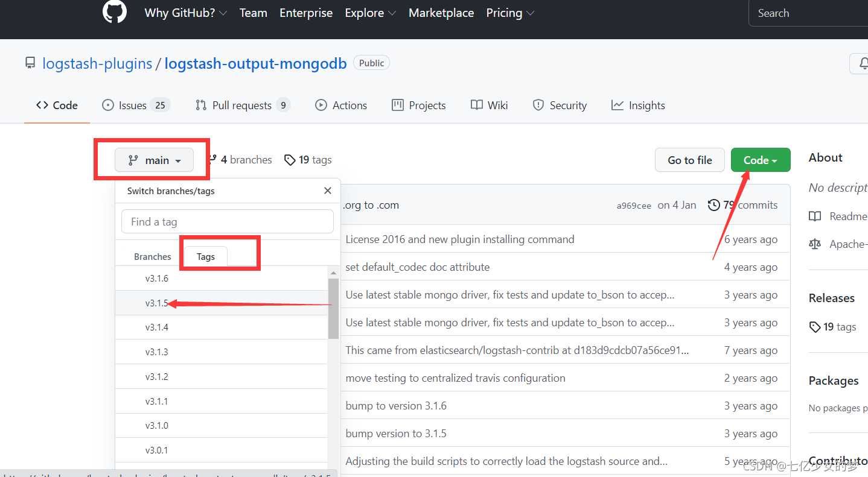Image resolution: width=868 pixels, height=477 pixels.
Task: Click the commit history clock icon
Action: pos(712,205)
